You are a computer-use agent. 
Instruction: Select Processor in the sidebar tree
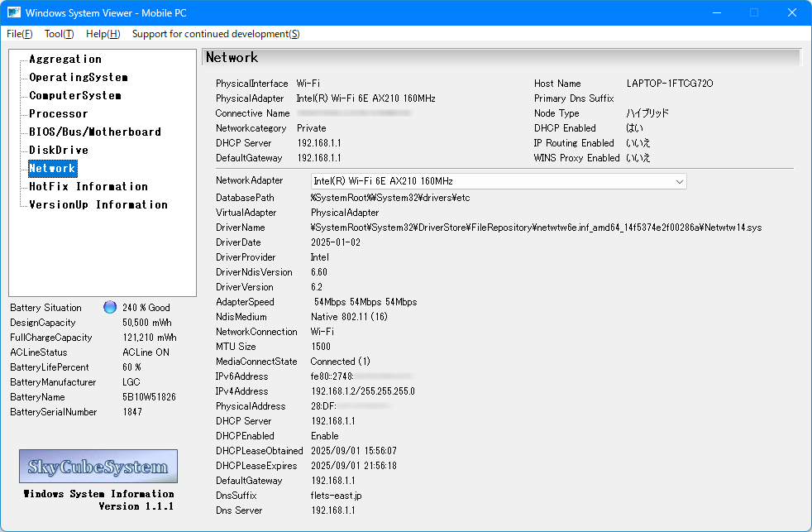pyautogui.click(x=58, y=114)
